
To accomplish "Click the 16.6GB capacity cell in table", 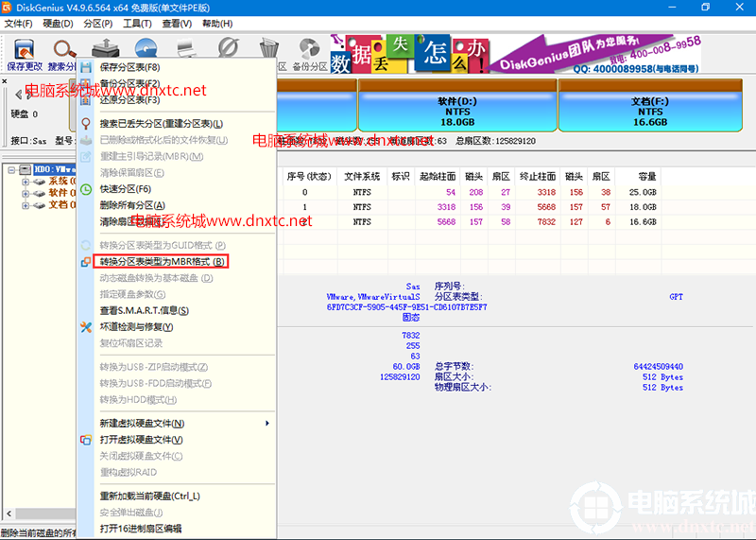I will [x=643, y=222].
